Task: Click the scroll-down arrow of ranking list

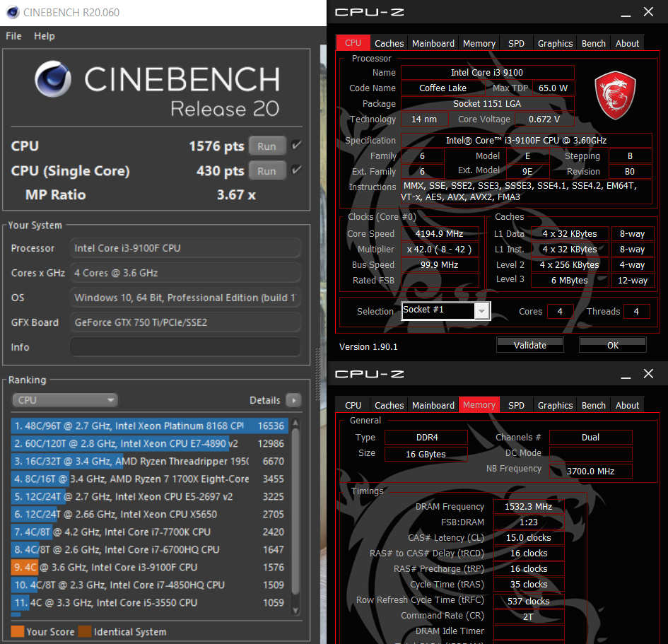Action: (x=295, y=610)
